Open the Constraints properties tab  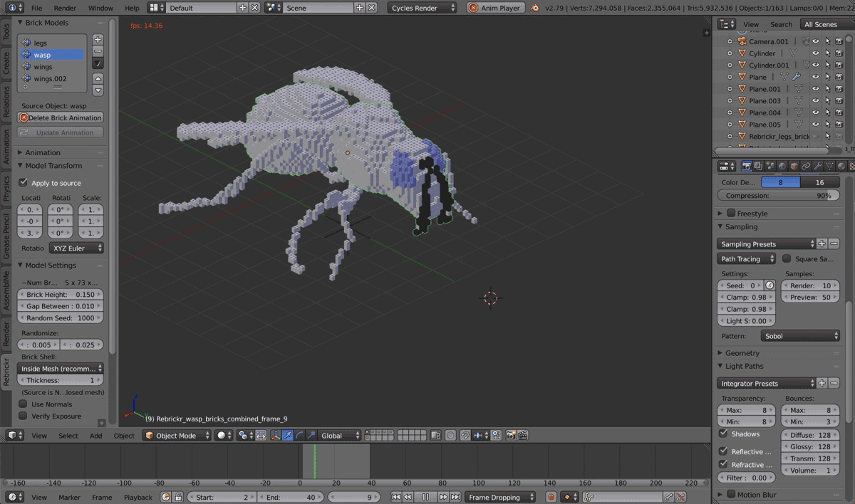[806, 166]
